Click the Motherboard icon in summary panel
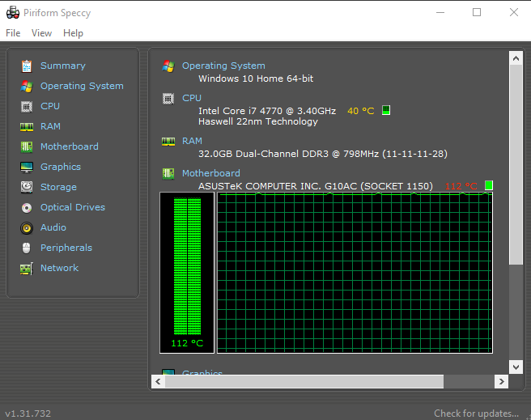 (168, 174)
